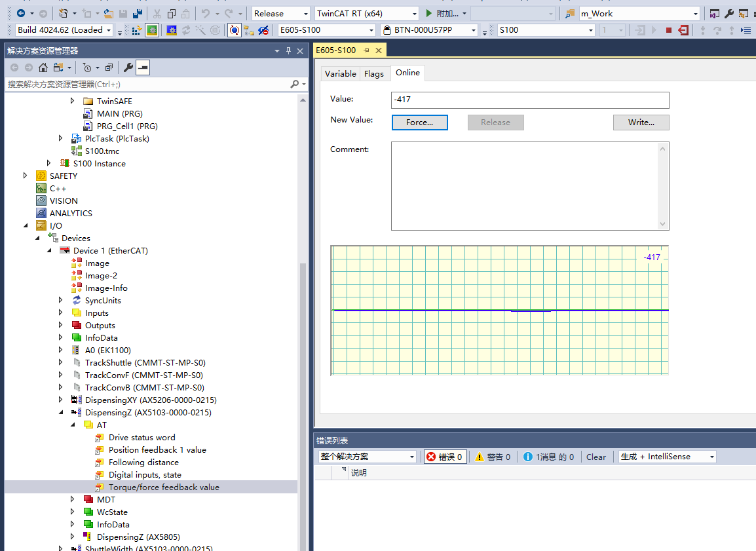Click the Force... button
Viewport: 756px width, 551px height.
419,123
